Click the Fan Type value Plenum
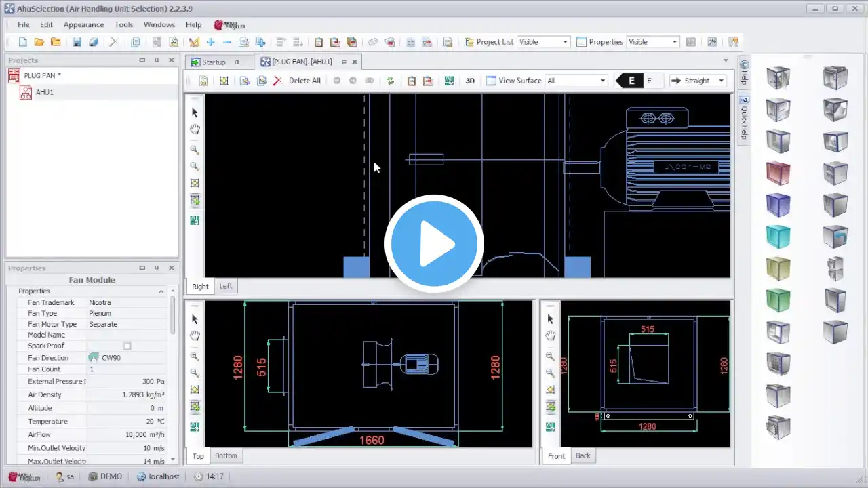The image size is (868, 488). click(x=127, y=313)
